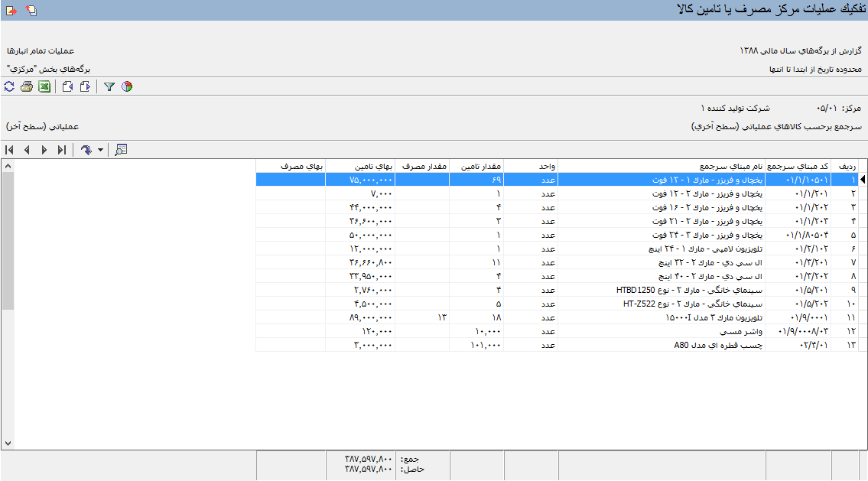
Task: Click the exit icon in title bar
Action: (x=11, y=11)
